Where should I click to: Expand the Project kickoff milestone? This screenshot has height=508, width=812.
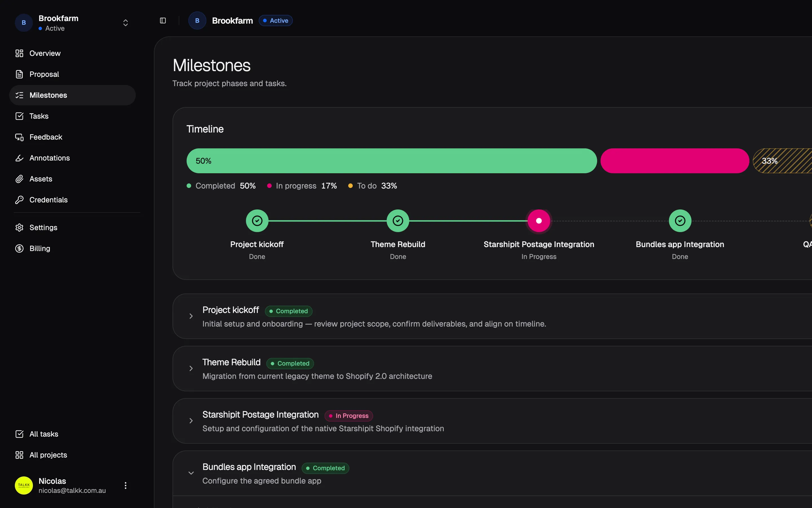(191, 316)
